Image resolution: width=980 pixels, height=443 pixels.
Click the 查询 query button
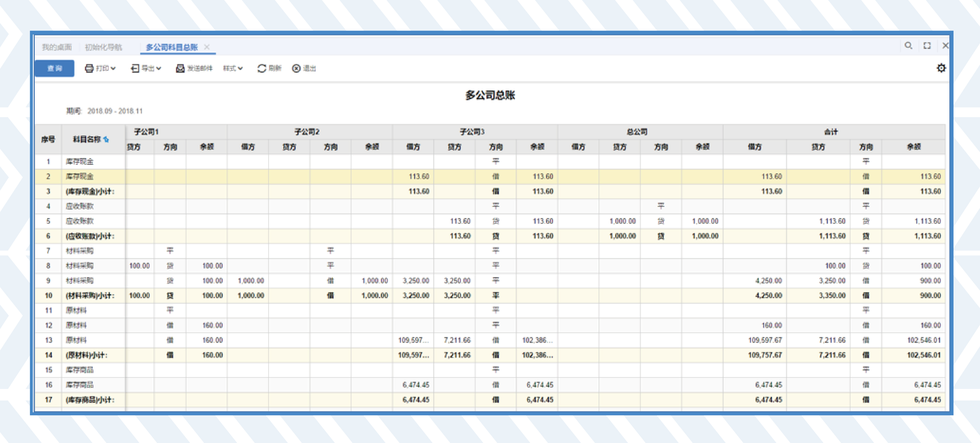click(x=54, y=68)
